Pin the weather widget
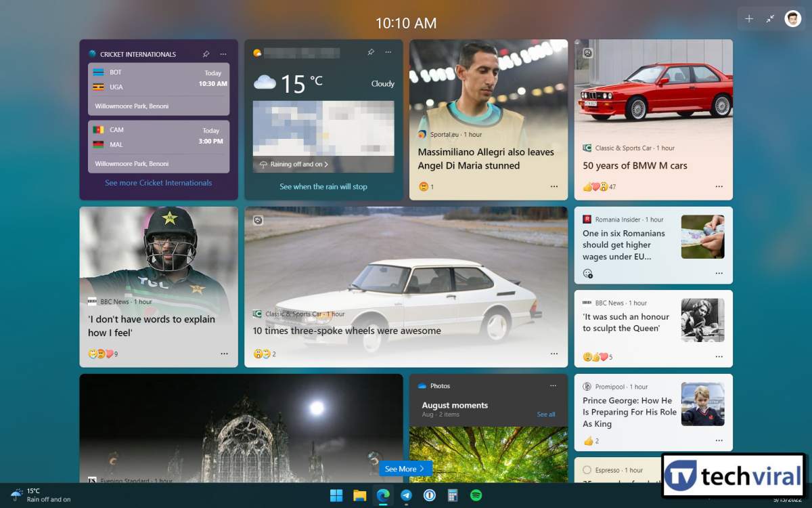Viewport: 812px width, 508px height. coord(371,52)
